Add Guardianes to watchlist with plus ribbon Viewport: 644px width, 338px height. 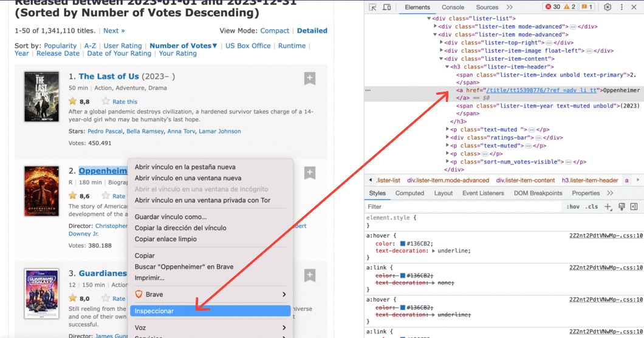(x=310, y=275)
